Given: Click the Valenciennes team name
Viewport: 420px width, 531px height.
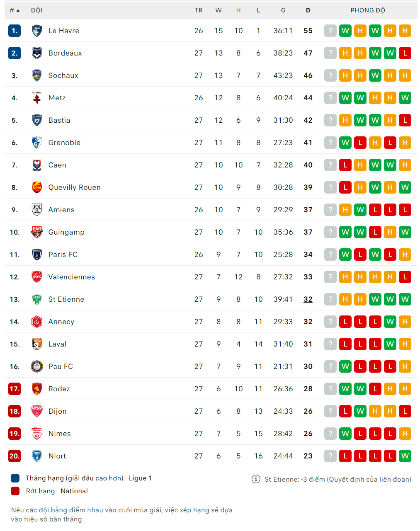Looking at the screenshot, I should 72,277.
